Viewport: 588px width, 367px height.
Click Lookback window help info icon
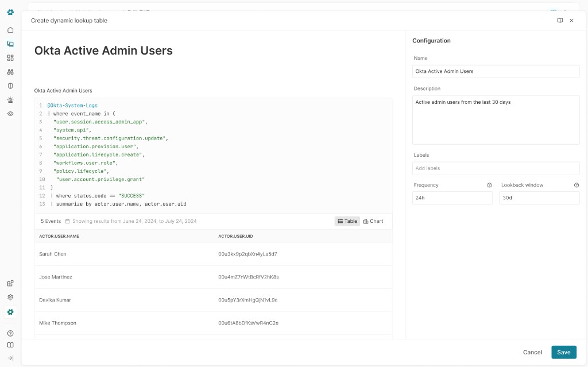(x=577, y=185)
